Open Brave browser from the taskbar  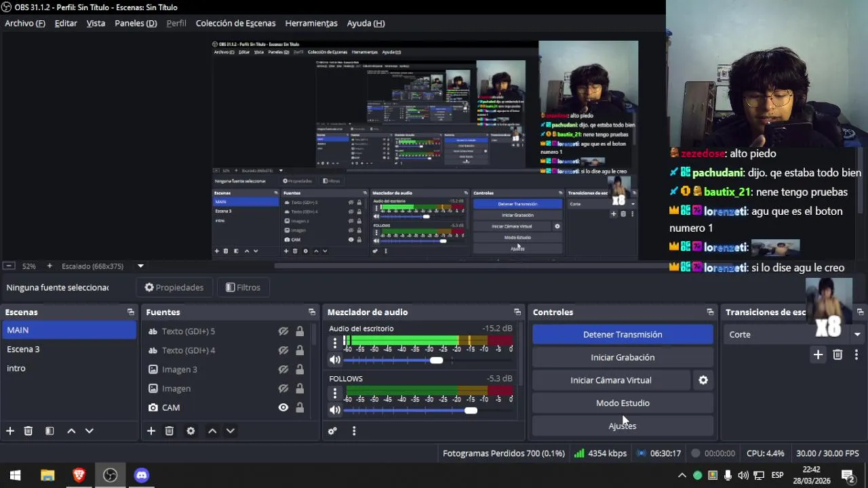tap(79, 475)
